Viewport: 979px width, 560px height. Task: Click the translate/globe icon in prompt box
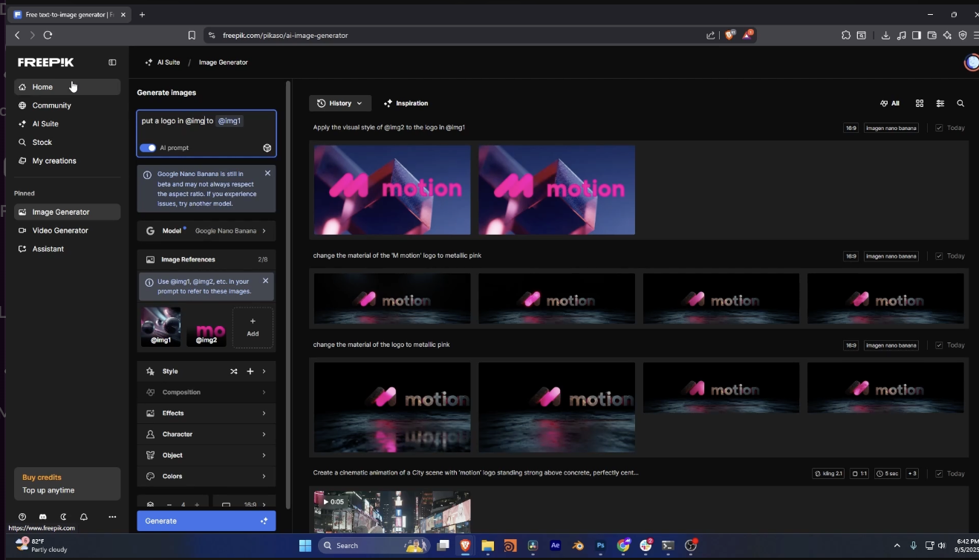tap(267, 148)
